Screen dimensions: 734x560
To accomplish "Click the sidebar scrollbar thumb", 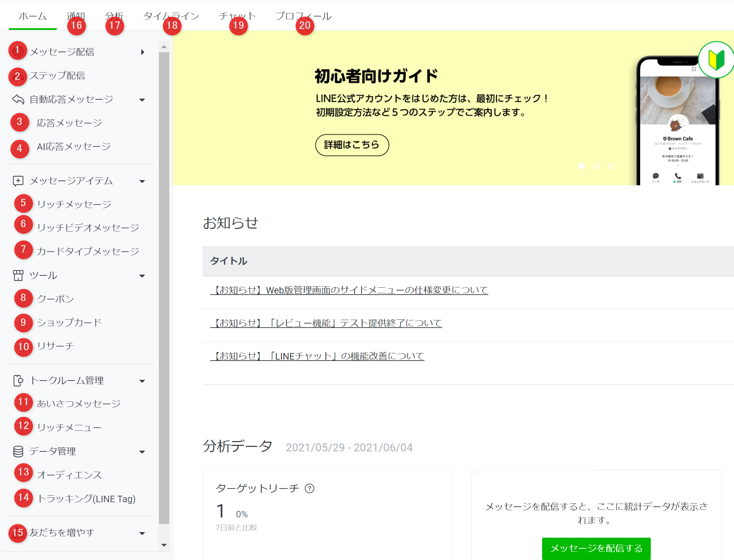I will click(x=164, y=288).
